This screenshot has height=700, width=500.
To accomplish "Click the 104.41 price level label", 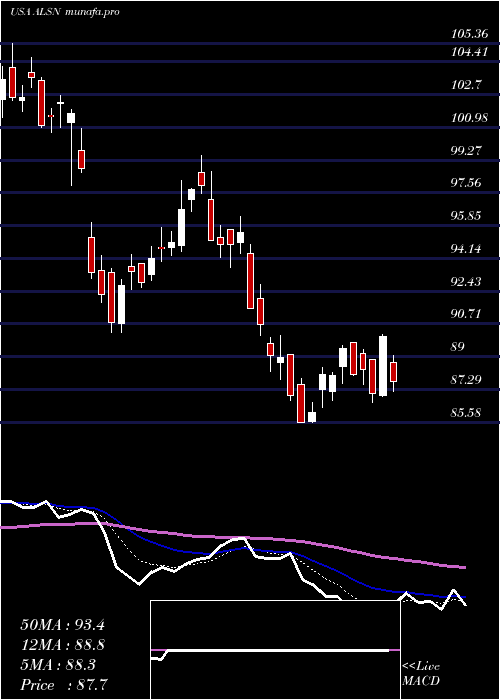I will [x=468, y=52].
